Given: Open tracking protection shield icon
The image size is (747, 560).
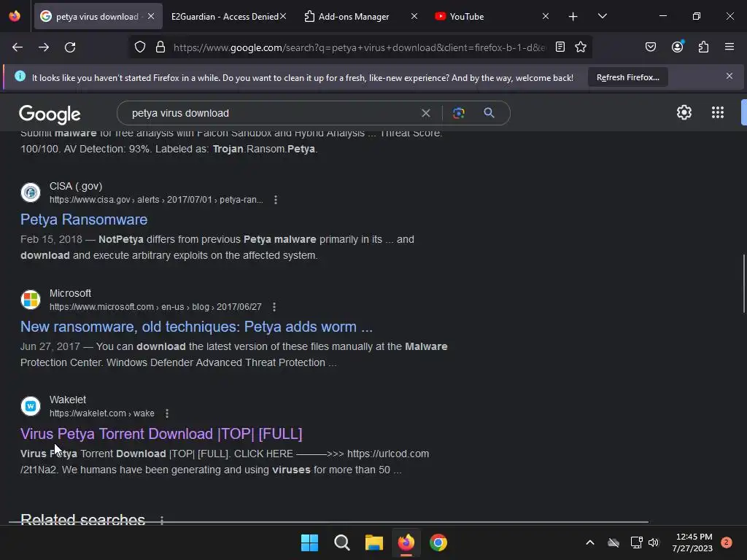Looking at the screenshot, I should 139,47.
